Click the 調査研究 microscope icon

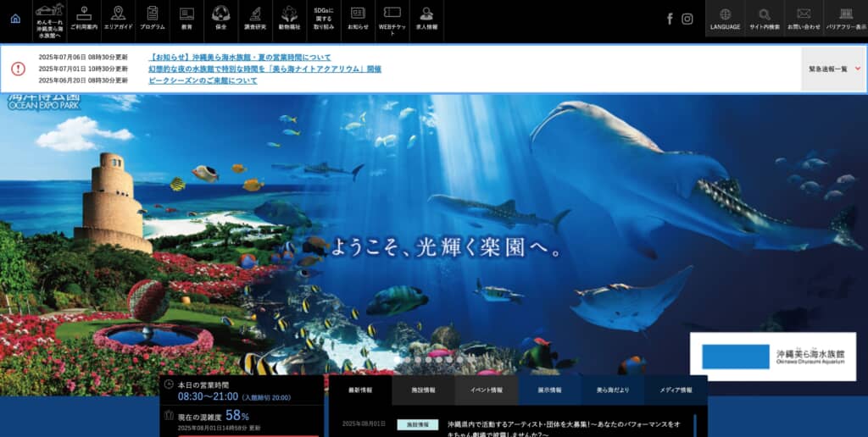255,19
